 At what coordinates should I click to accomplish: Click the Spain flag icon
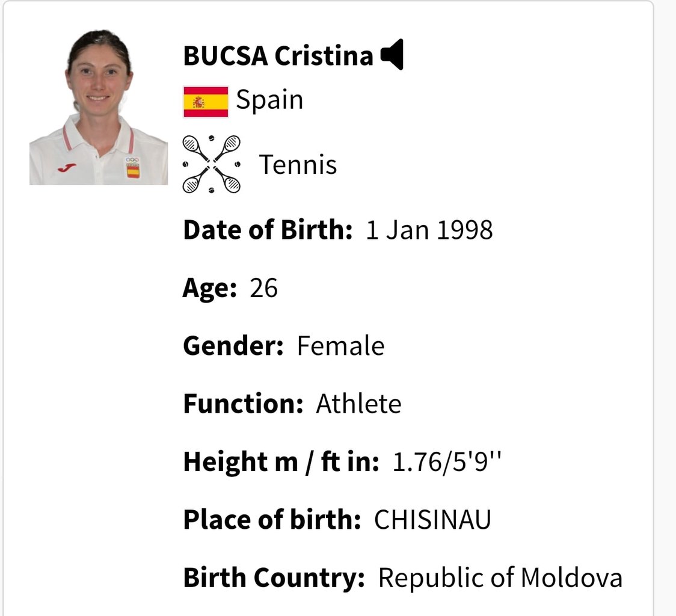click(x=206, y=102)
